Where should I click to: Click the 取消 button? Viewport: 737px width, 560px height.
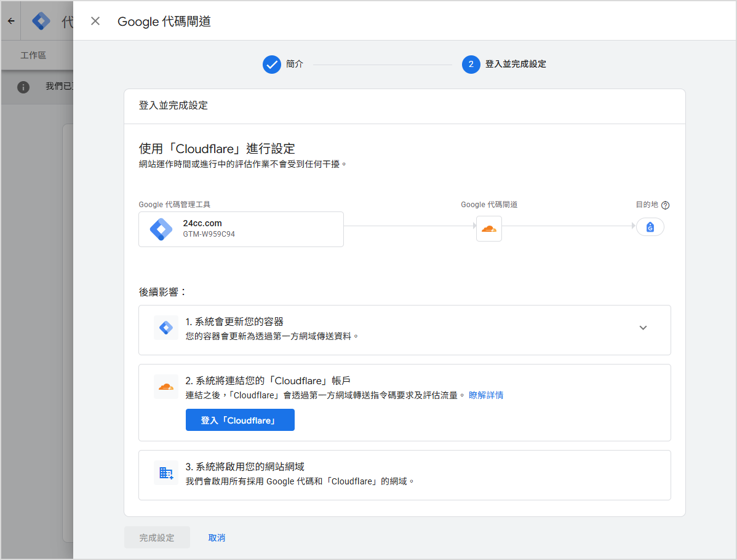coord(217,537)
